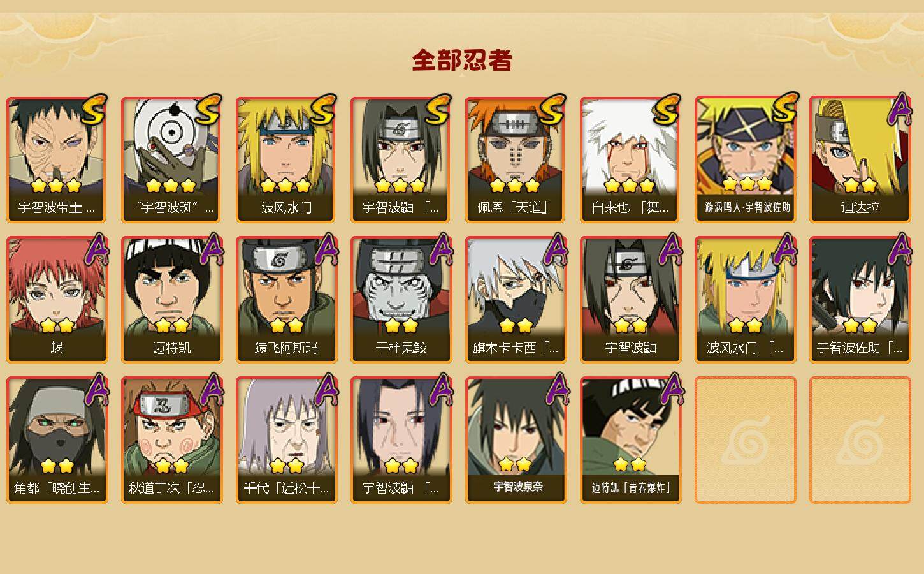The height and width of the screenshot is (574, 924).
Task: Click the first empty ninja slot
Action: coord(745,440)
